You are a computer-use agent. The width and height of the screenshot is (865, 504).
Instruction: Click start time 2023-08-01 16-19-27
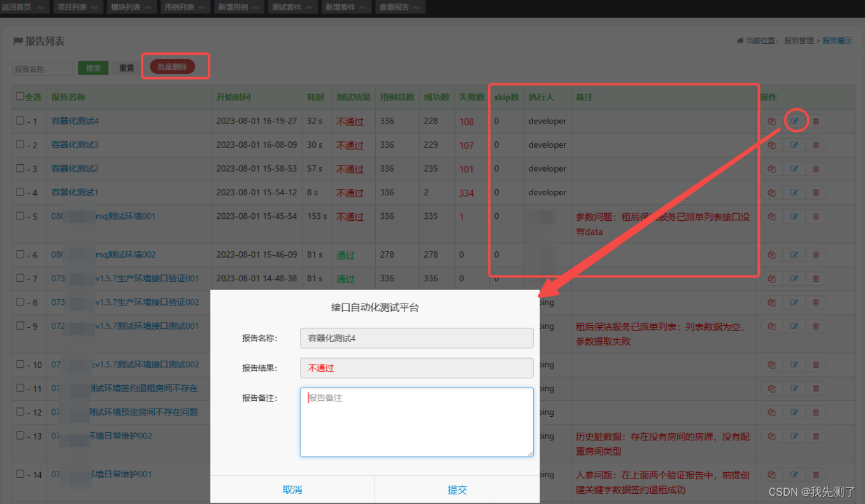pyautogui.click(x=257, y=121)
